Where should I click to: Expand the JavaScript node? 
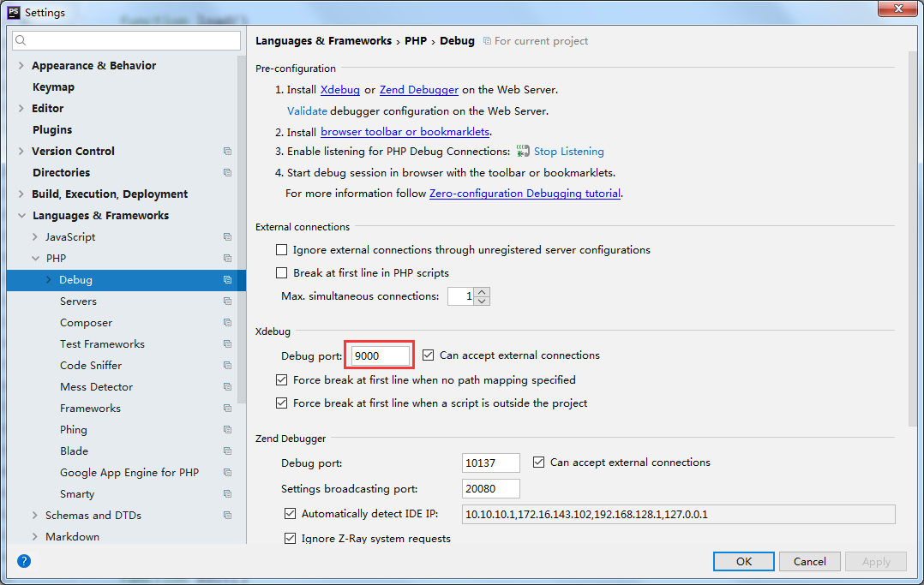(x=35, y=237)
